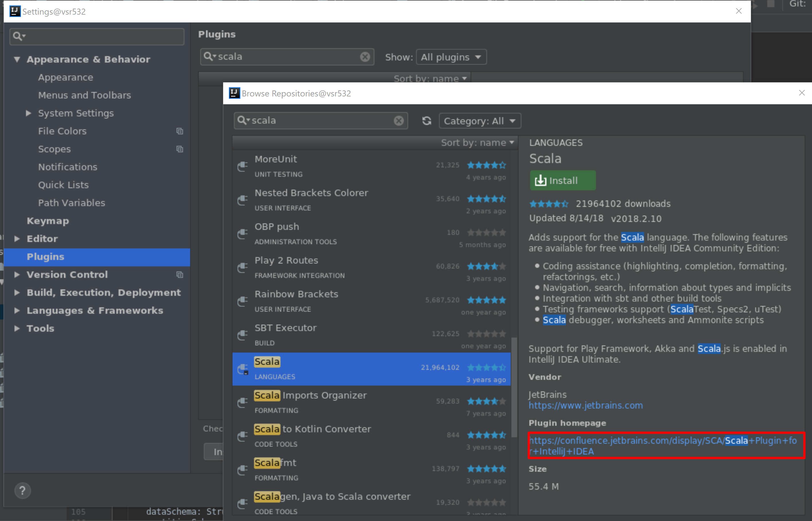Click the MoreUnit plugin icon
Image resolution: width=812 pixels, height=521 pixels.
pyautogui.click(x=242, y=166)
